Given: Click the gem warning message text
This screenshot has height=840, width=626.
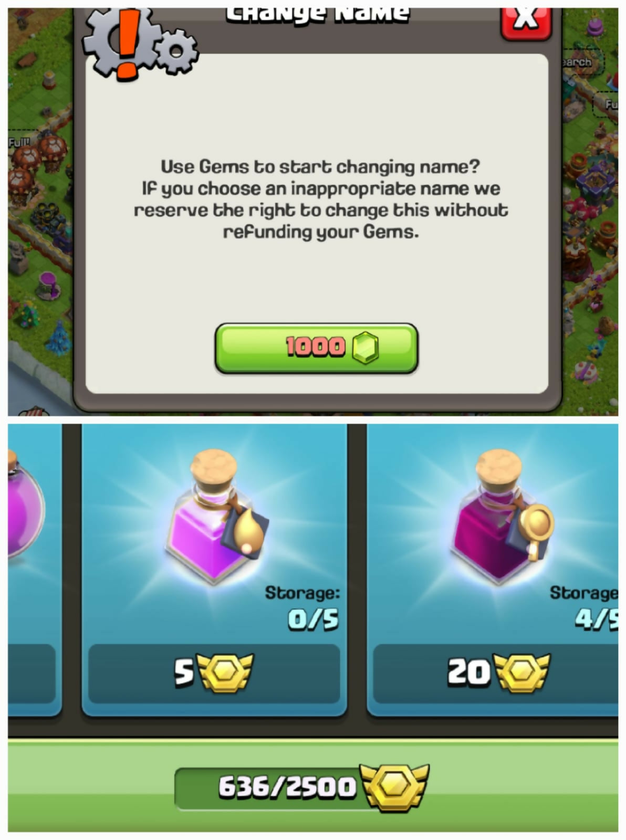Looking at the screenshot, I should click(x=320, y=199).
